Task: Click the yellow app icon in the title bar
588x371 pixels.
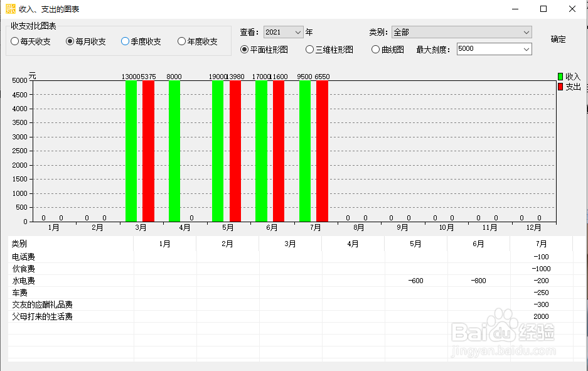Action: pyautogui.click(x=11, y=9)
